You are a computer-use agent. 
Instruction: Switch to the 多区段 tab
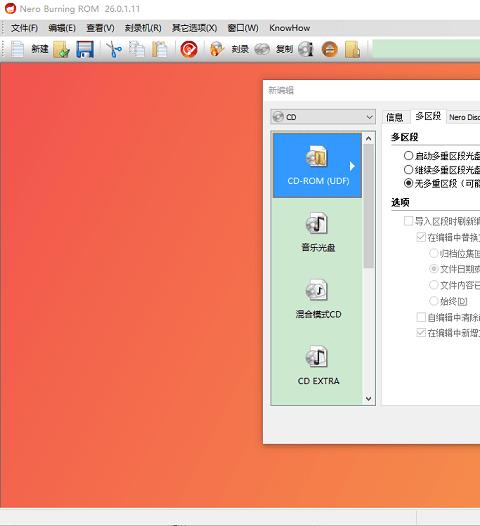428,116
